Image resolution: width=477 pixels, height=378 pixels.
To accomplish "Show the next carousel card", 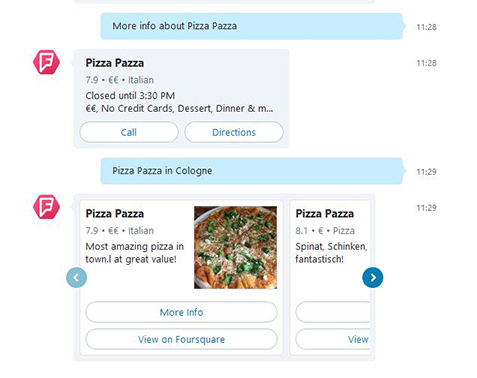I will pyautogui.click(x=373, y=277).
